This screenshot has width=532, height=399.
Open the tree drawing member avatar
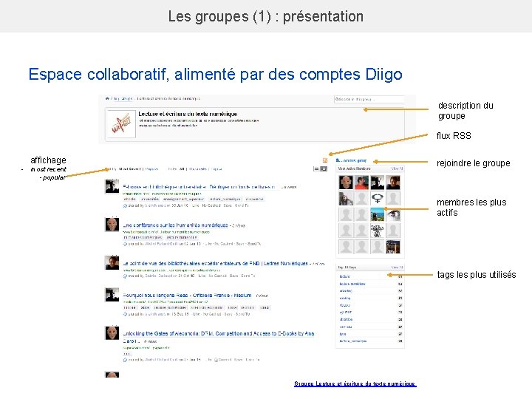pos(378,230)
